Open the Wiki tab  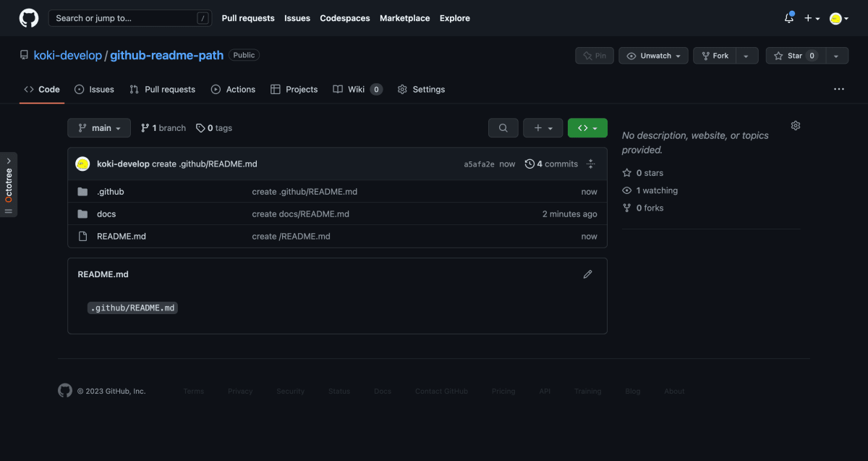357,89
